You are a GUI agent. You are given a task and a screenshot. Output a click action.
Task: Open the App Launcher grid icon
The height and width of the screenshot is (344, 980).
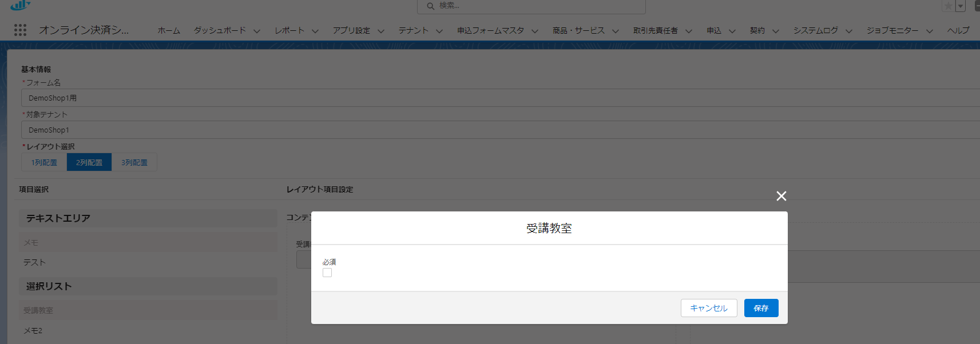[x=20, y=30]
